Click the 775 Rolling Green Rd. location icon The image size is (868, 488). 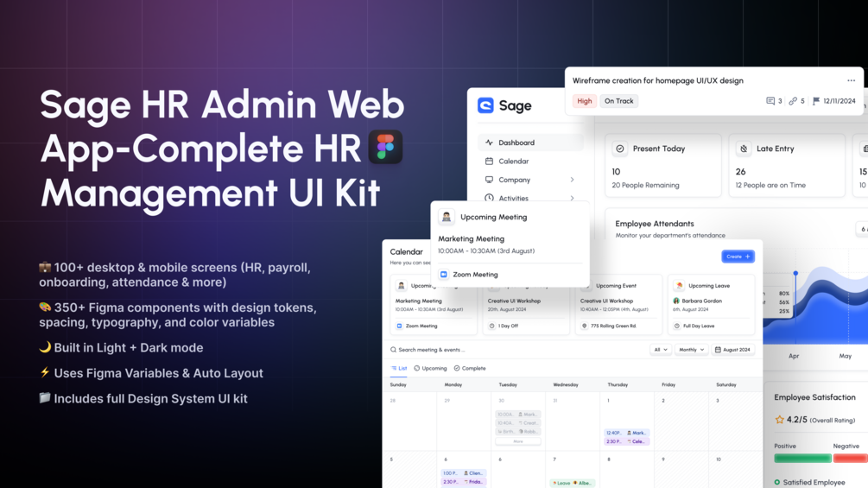584,326
